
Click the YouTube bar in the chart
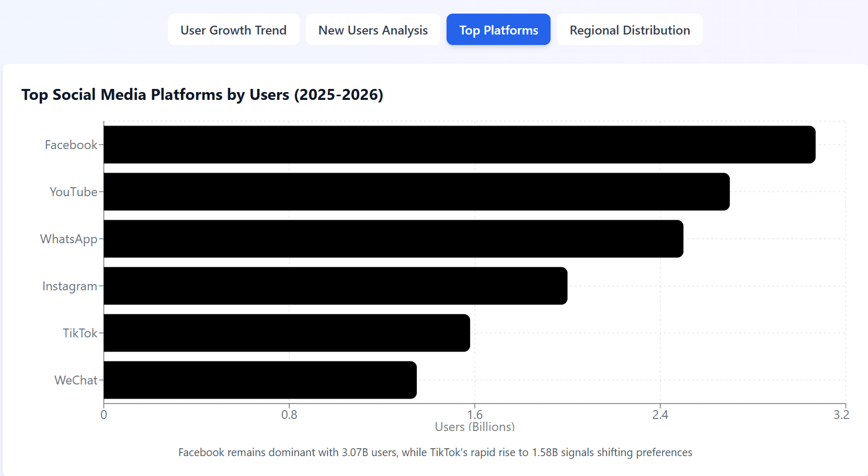click(416, 191)
